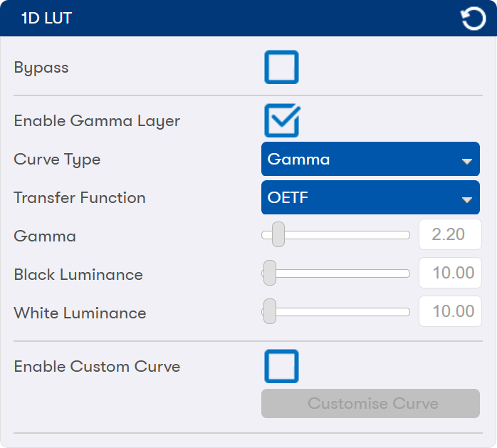Click the Bypass label text

click(x=41, y=68)
